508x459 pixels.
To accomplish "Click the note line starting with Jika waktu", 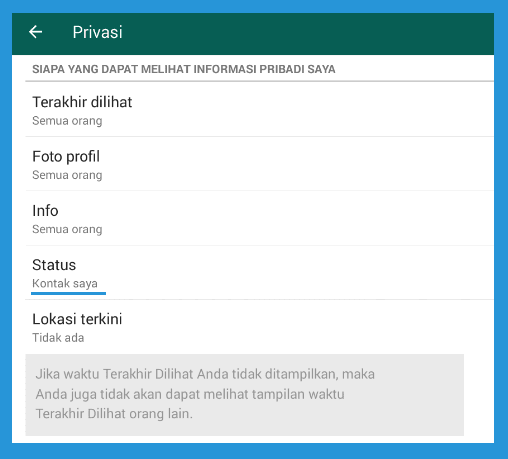I will point(205,374).
